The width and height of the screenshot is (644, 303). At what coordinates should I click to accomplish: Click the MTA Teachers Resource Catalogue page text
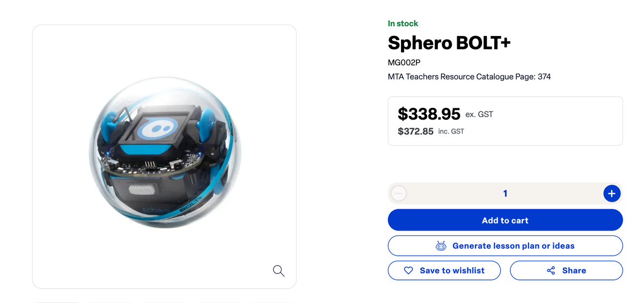(x=469, y=77)
